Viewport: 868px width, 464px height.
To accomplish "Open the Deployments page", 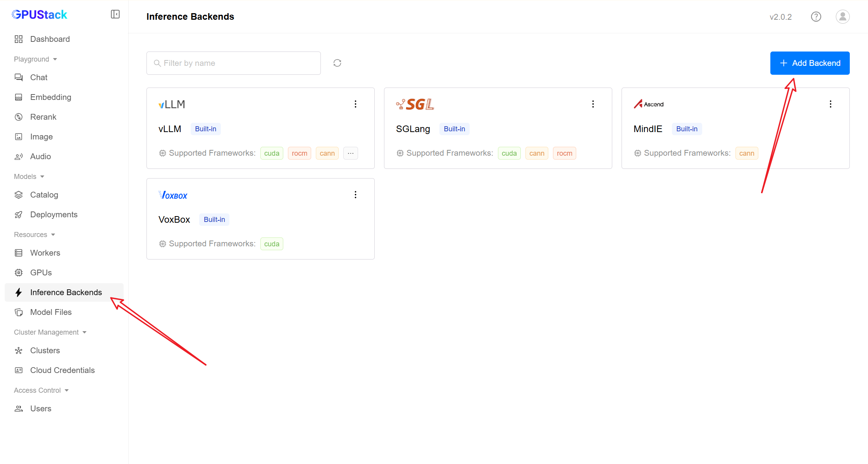I will (x=54, y=215).
